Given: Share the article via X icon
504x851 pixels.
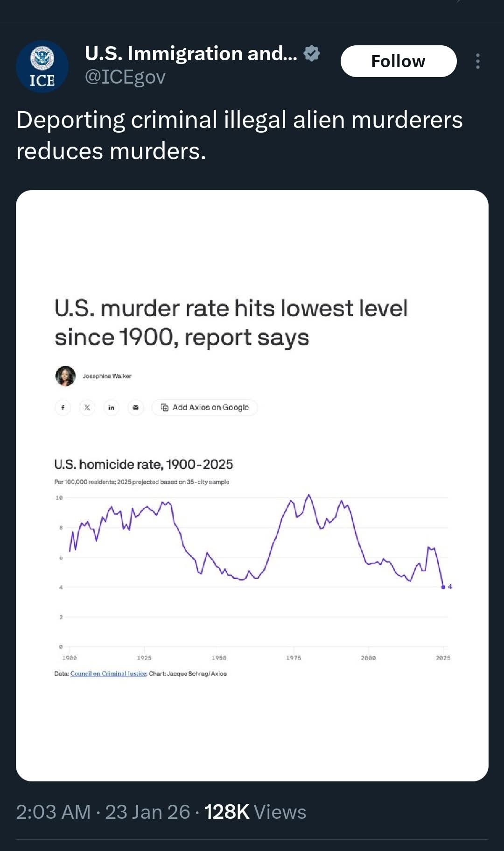Looking at the screenshot, I should 87,407.
